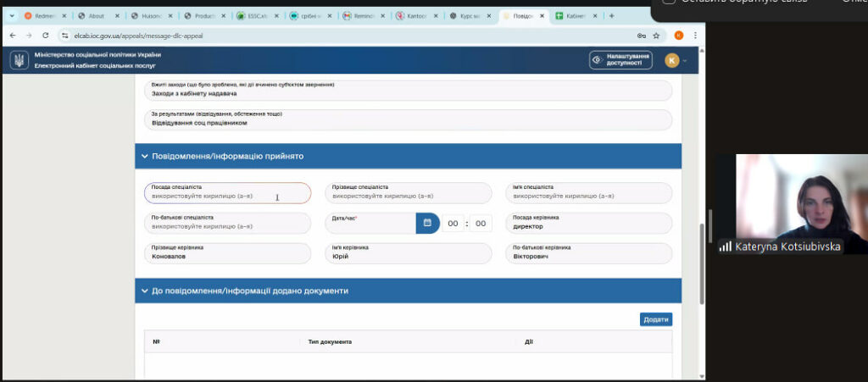Click the Ukraine coat of arms logo
Viewport: 868px width, 382px height.
point(19,59)
